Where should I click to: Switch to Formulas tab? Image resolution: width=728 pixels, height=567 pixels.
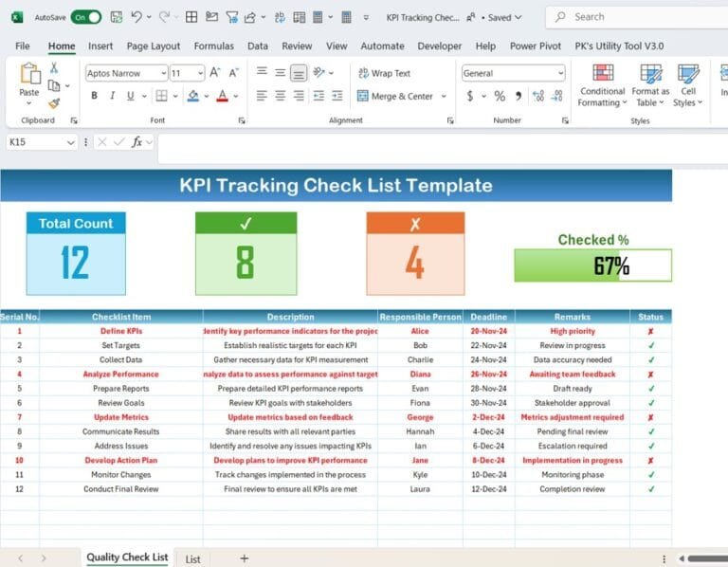tap(213, 46)
